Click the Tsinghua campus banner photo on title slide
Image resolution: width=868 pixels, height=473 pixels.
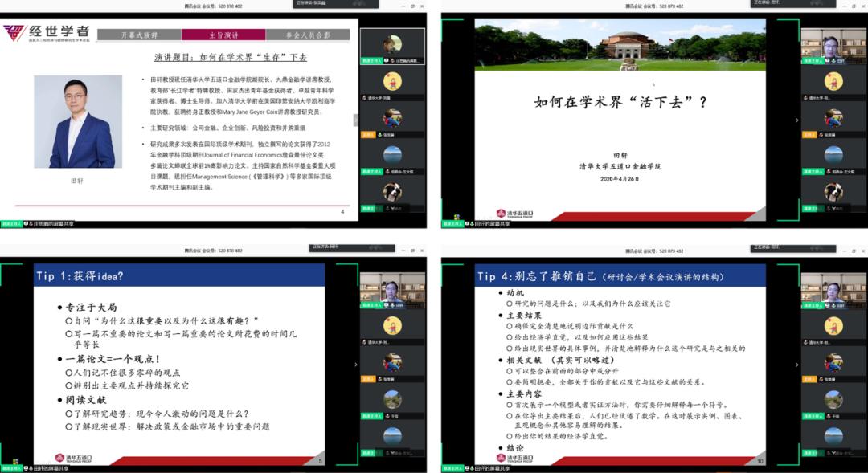[x=620, y=45]
